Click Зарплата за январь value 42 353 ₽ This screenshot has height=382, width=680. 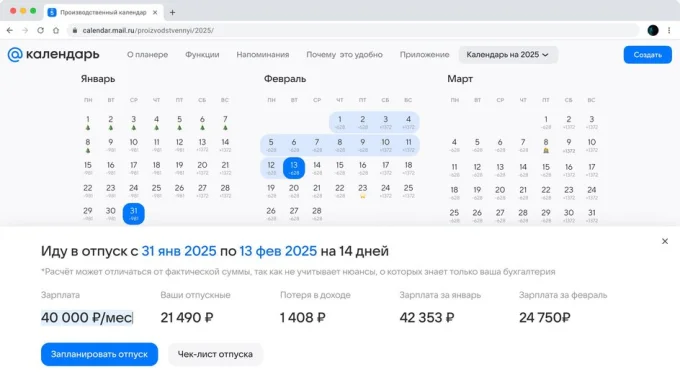(x=427, y=318)
